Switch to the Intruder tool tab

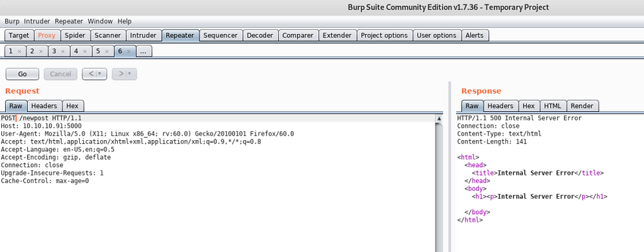pos(144,35)
